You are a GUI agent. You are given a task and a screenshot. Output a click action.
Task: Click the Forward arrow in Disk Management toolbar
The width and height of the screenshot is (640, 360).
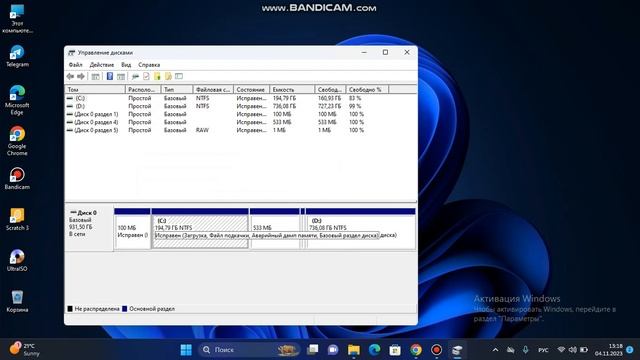[81, 76]
